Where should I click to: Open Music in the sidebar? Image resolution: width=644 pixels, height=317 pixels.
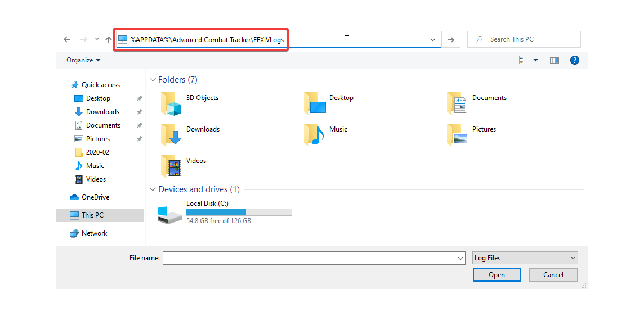89,166
